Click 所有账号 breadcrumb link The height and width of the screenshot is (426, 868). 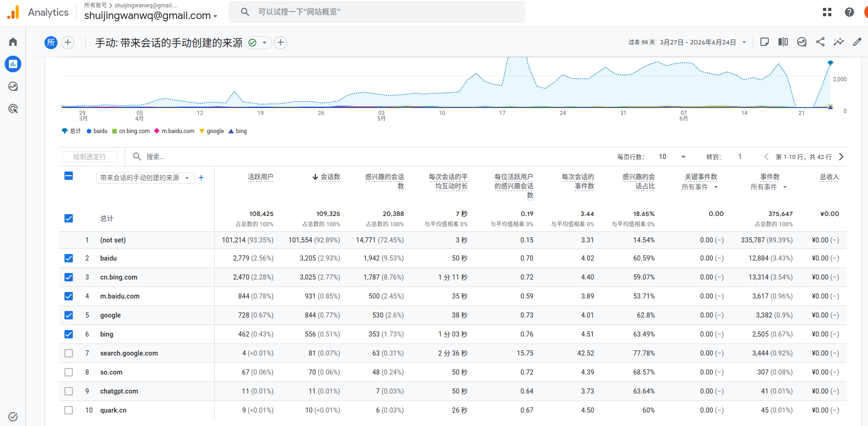tap(95, 5)
